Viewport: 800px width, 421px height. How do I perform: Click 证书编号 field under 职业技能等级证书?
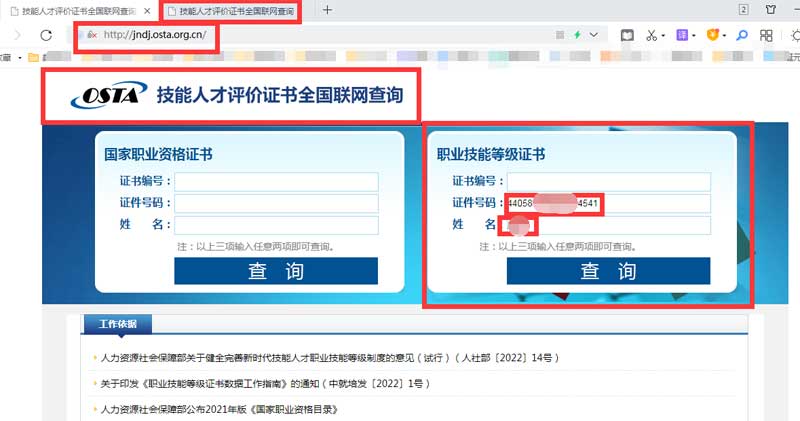[608, 182]
